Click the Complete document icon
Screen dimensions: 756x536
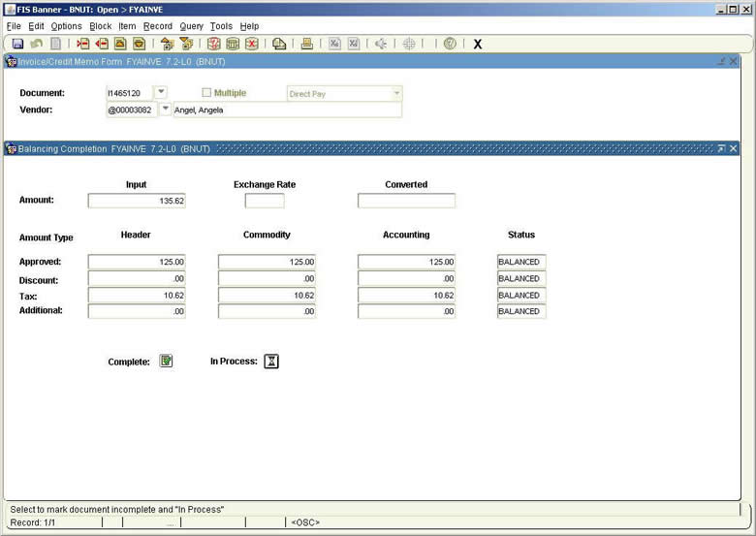166,361
